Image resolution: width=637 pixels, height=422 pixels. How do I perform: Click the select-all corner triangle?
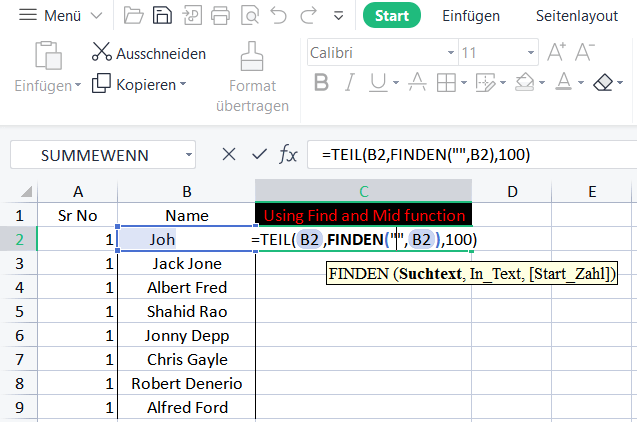26,191
